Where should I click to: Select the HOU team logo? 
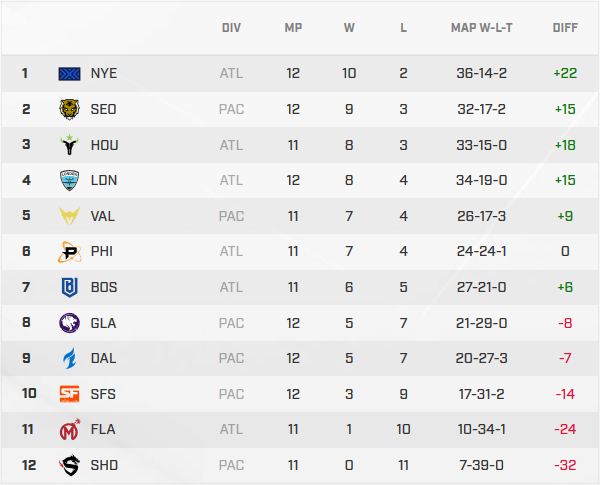click(x=70, y=145)
